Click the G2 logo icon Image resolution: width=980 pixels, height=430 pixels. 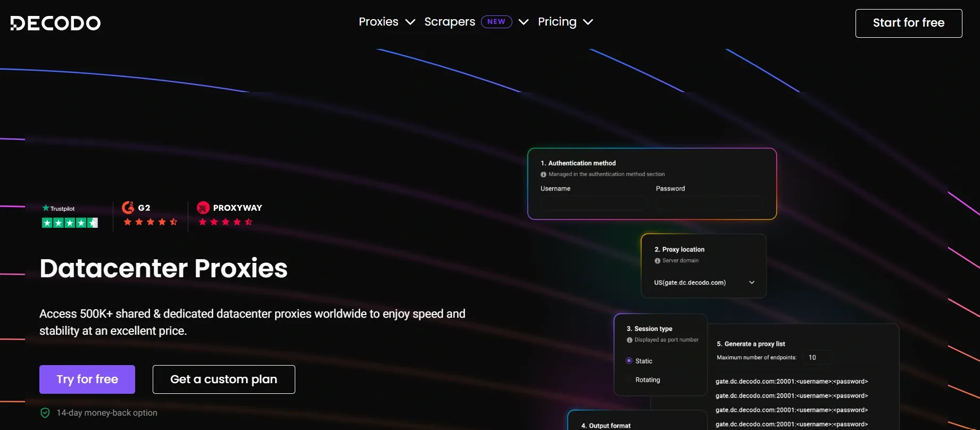[128, 208]
